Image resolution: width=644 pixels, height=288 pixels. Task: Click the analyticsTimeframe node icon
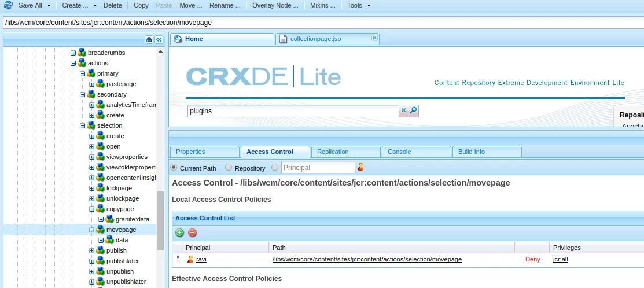click(x=100, y=105)
